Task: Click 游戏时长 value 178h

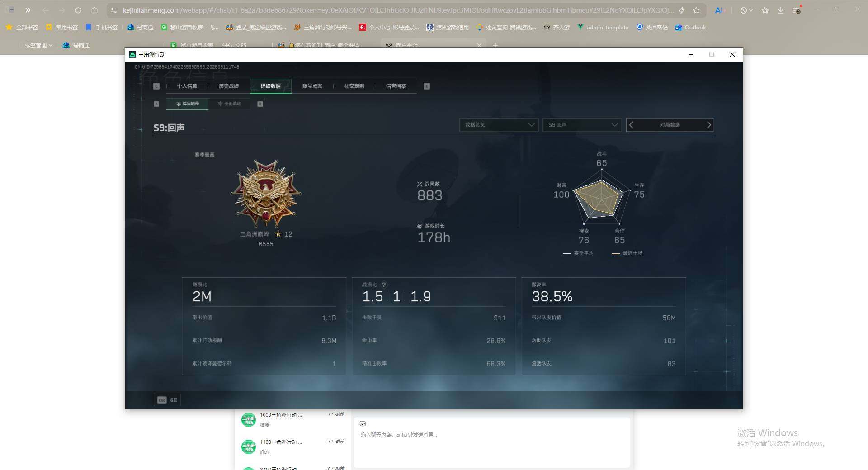Action: pos(434,237)
